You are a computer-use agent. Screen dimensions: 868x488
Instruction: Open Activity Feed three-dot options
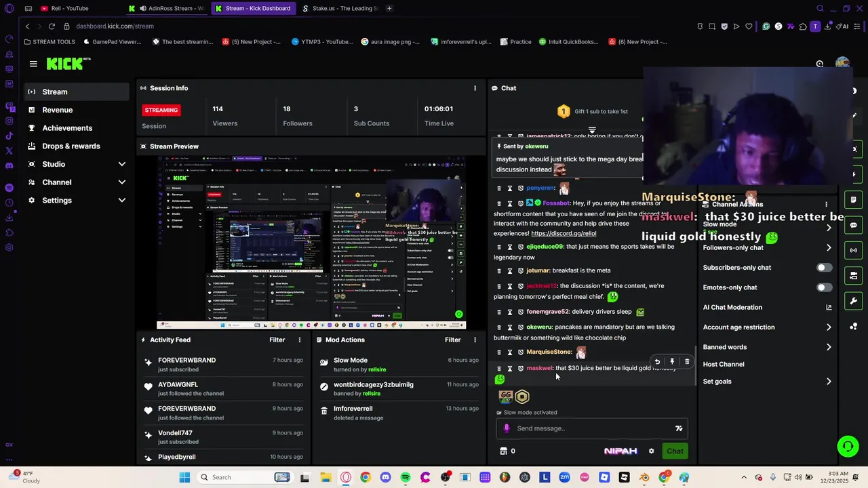pos(300,340)
